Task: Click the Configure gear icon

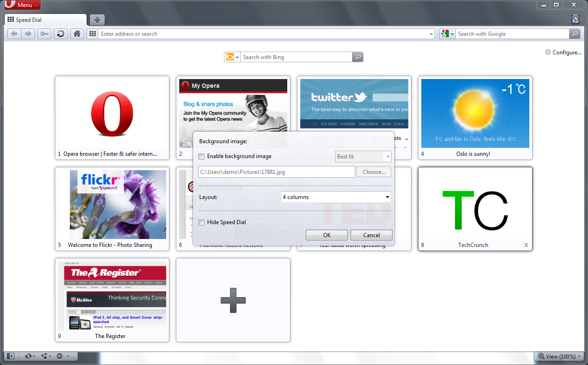Action: [x=548, y=52]
